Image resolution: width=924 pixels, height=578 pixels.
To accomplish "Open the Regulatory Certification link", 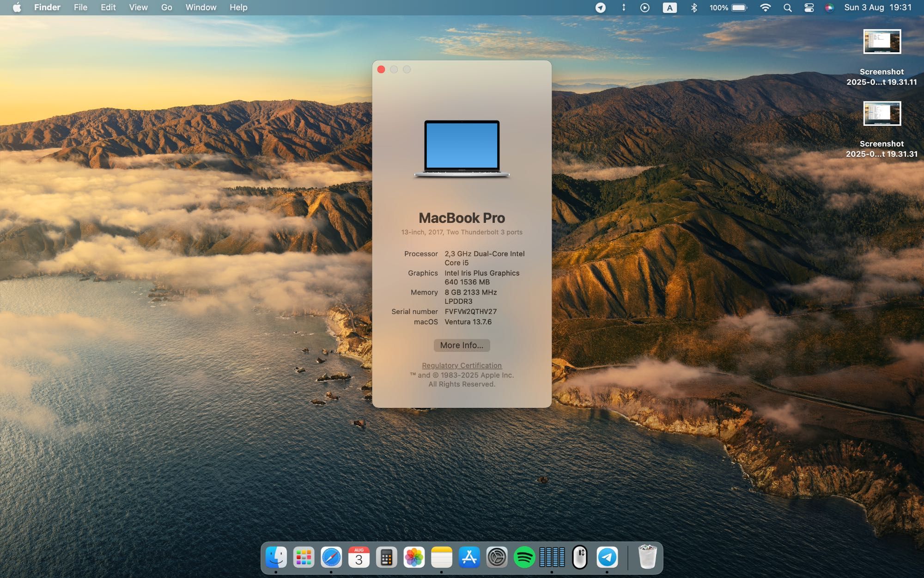I will (462, 365).
